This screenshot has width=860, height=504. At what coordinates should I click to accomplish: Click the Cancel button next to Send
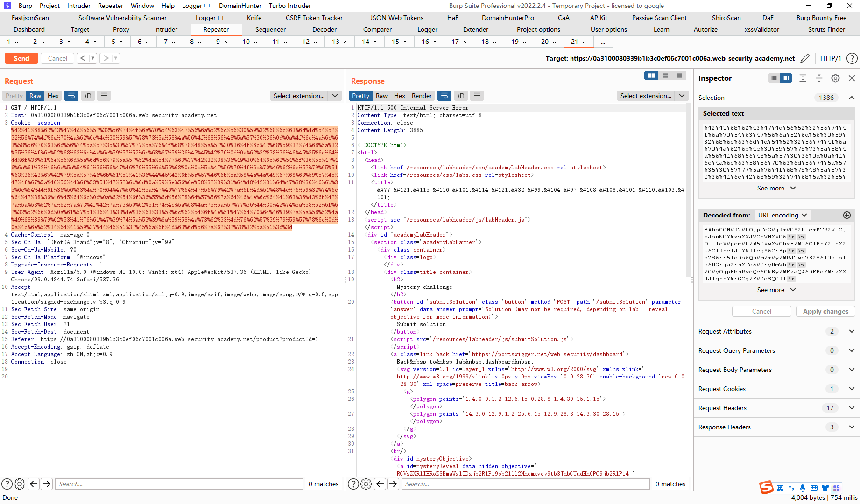(x=57, y=58)
